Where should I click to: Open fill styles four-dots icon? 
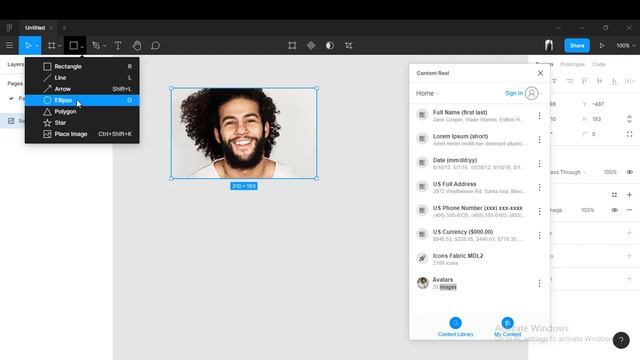click(x=614, y=195)
